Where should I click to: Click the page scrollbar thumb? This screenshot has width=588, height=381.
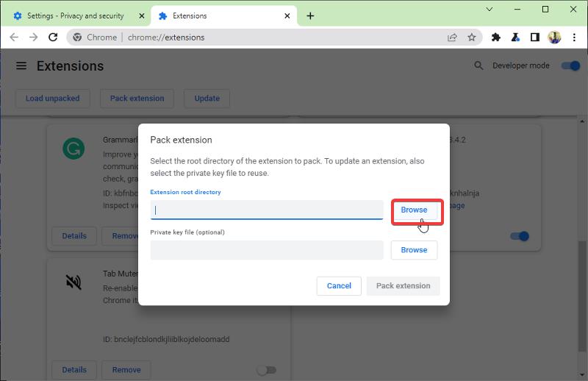(582, 296)
